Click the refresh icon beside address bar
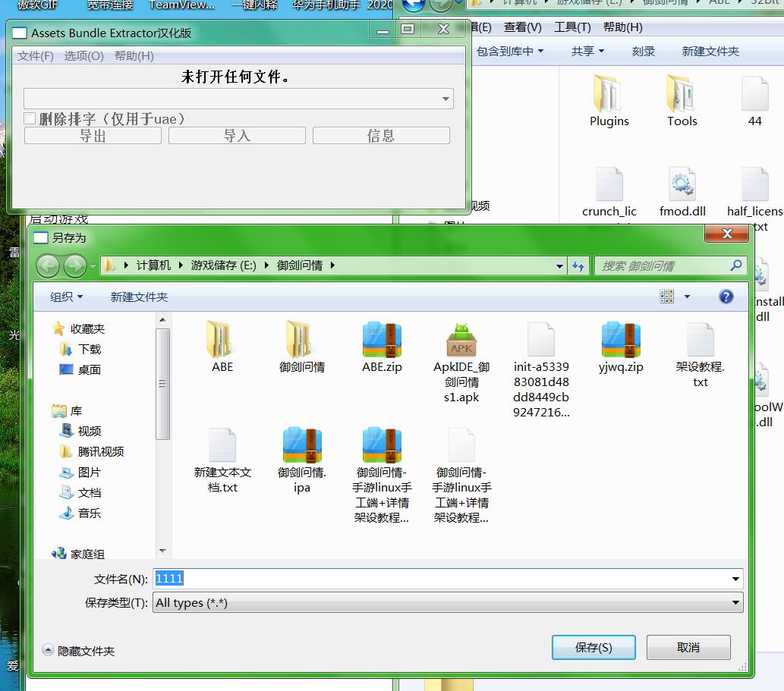Screen dimensions: 784x691 tap(579, 265)
